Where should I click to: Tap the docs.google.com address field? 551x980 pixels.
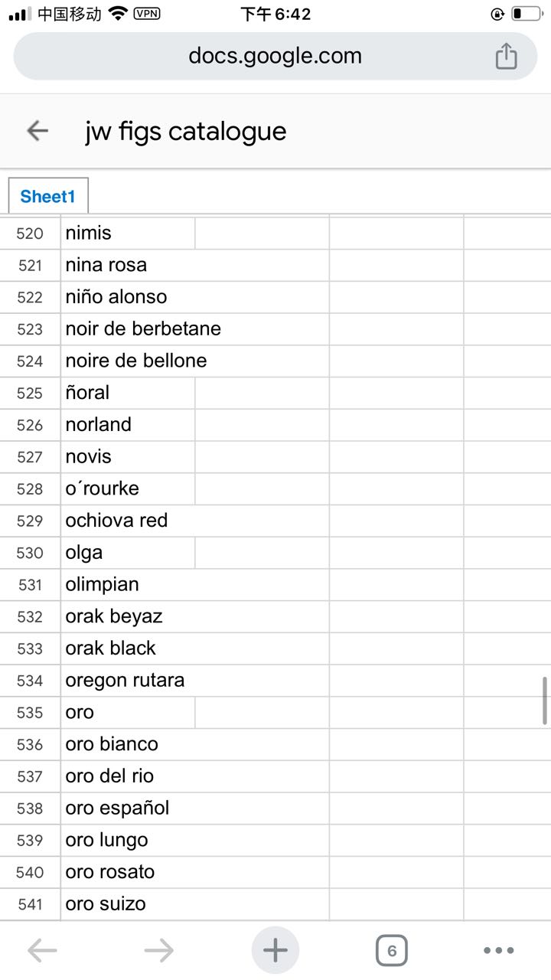coord(275,56)
